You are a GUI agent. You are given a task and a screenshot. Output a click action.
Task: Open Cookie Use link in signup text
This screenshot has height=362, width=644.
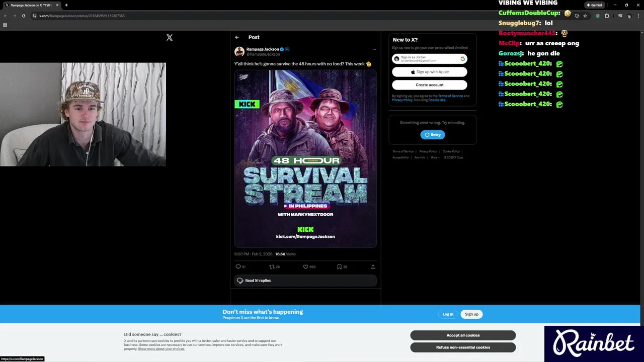437,100
